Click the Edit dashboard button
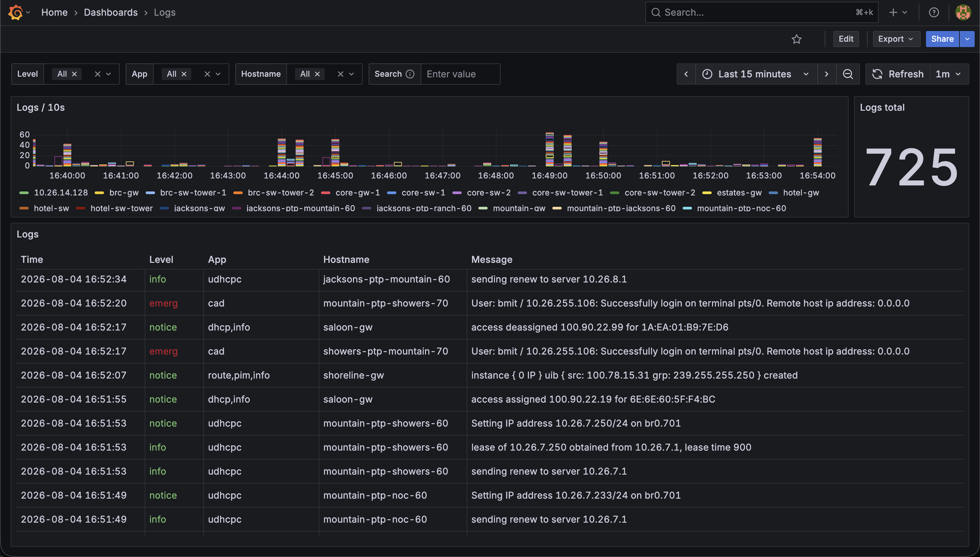 845,39
